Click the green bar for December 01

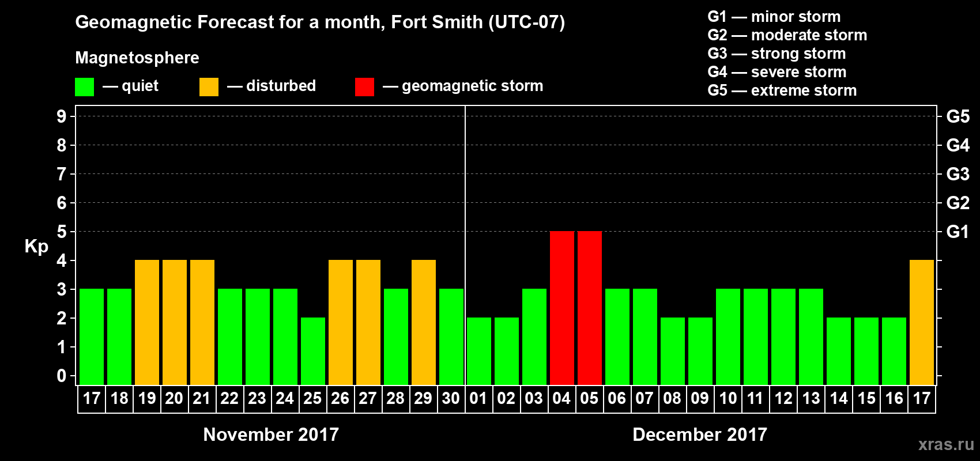tap(479, 351)
